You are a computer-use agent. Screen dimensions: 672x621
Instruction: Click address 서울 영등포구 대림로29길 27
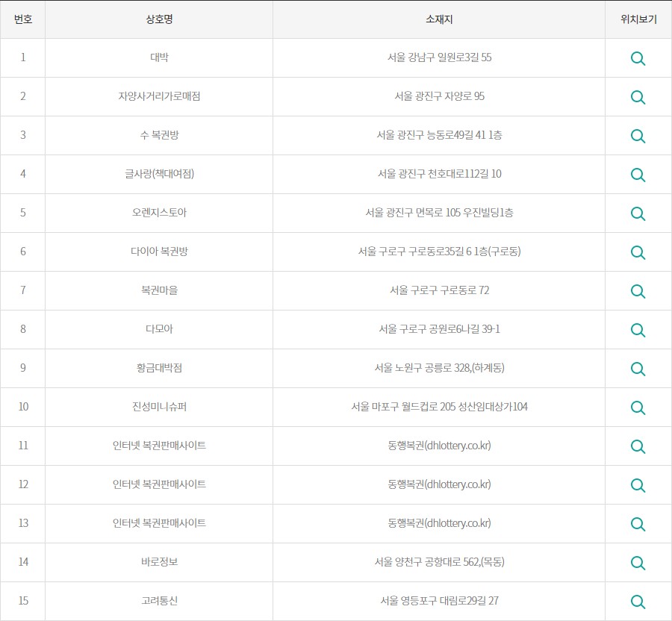click(439, 600)
